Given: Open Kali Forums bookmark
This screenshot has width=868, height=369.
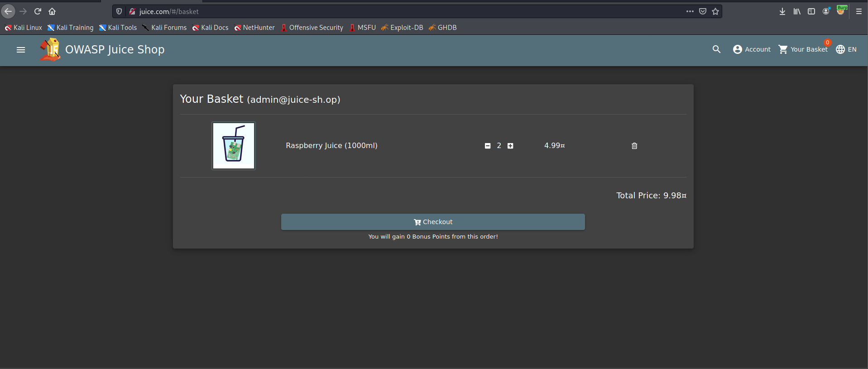Looking at the screenshot, I should tap(164, 28).
